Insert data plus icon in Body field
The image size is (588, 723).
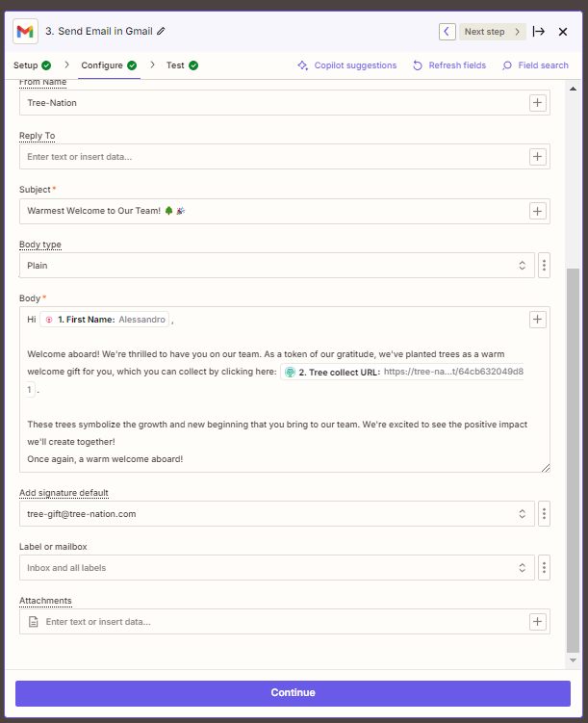[537, 319]
